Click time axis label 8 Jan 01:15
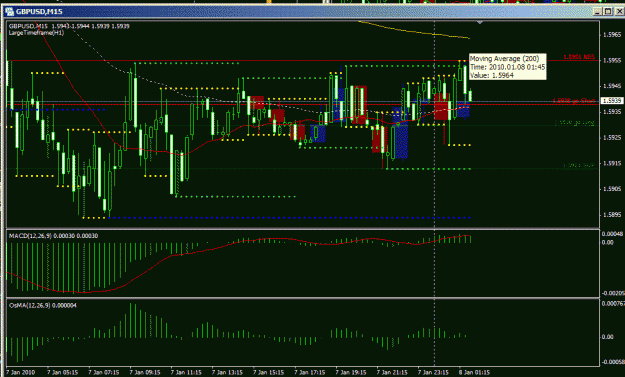The height and width of the screenshot is (377, 625). [475, 372]
